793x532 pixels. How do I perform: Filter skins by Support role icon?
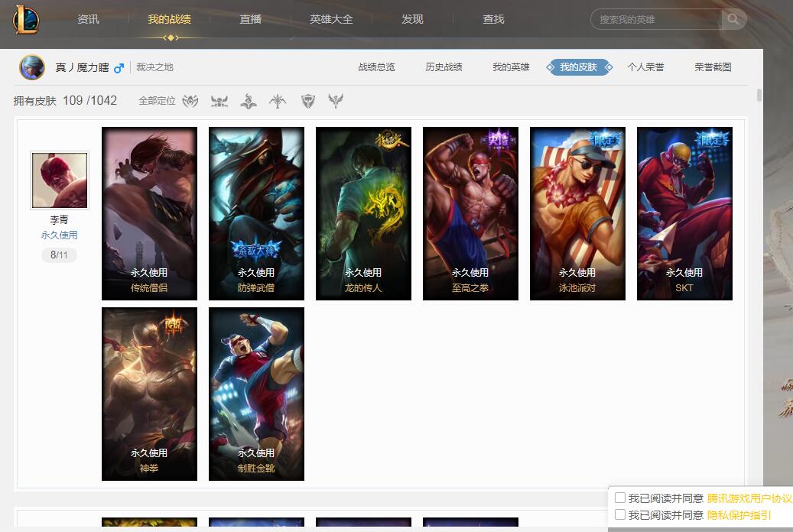(336, 101)
